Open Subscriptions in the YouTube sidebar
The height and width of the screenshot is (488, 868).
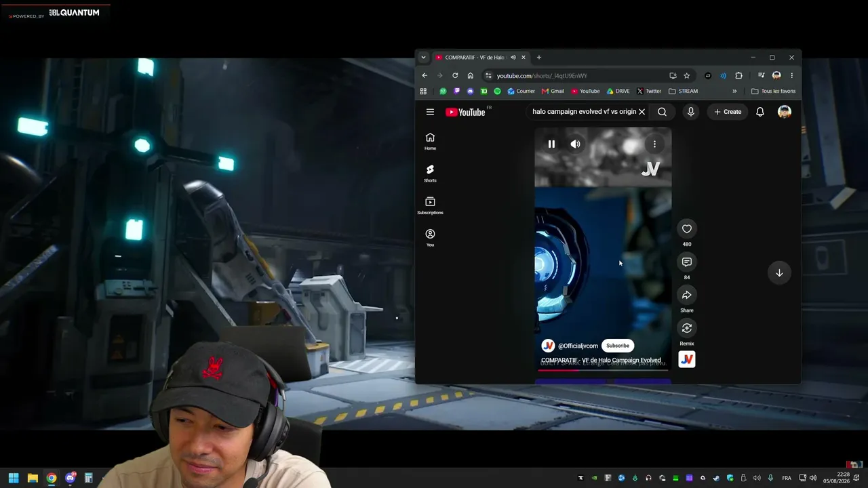tap(430, 206)
